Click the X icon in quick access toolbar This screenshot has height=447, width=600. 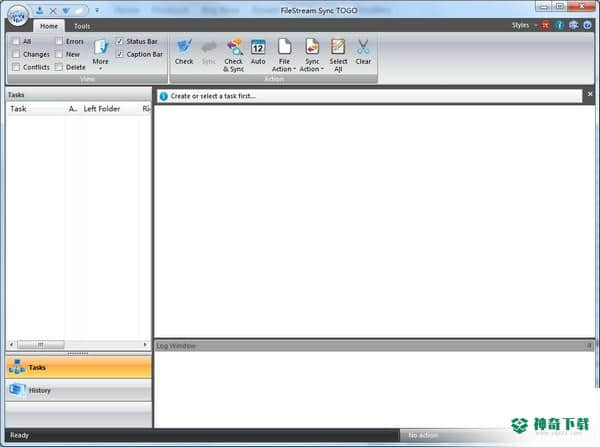point(53,11)
